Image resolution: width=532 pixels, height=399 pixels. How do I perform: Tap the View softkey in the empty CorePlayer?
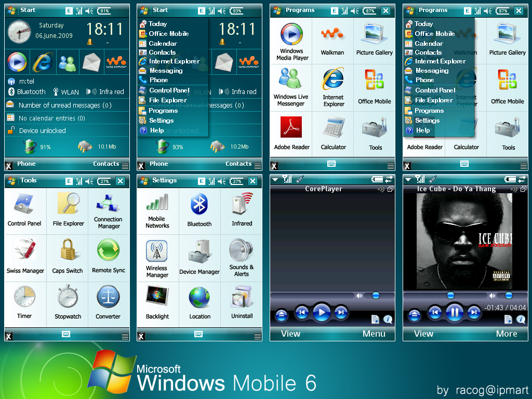(x=291, y=334)
